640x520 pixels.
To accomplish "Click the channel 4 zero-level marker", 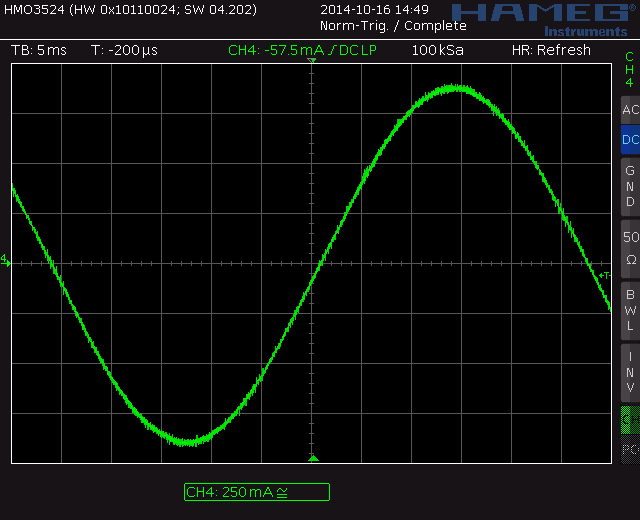I will (5, 261).
